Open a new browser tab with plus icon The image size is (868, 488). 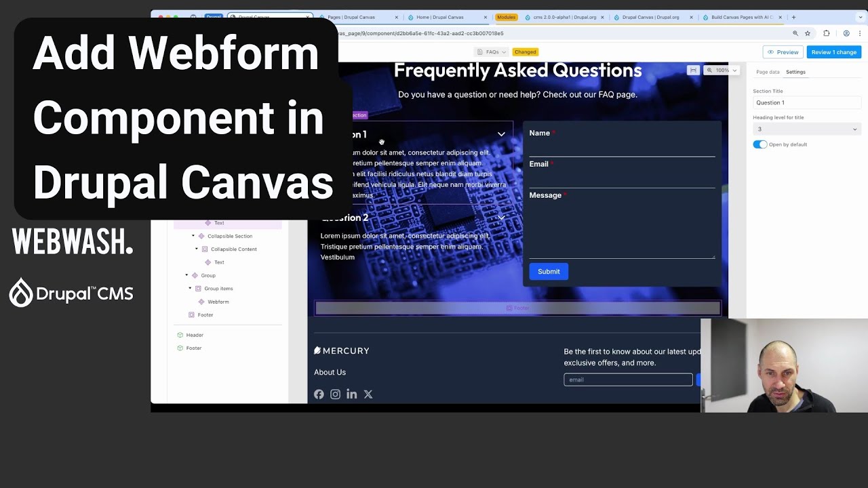793,17
